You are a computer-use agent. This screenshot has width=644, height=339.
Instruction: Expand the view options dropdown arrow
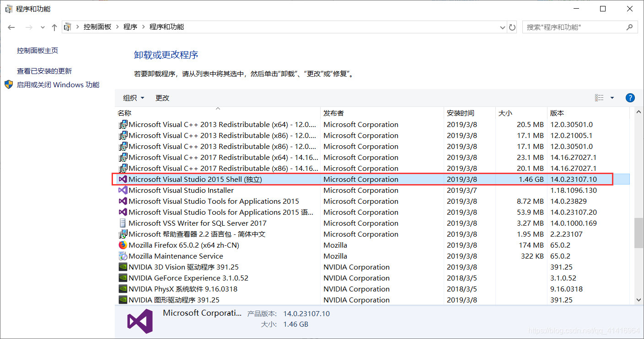pos(612,98)
